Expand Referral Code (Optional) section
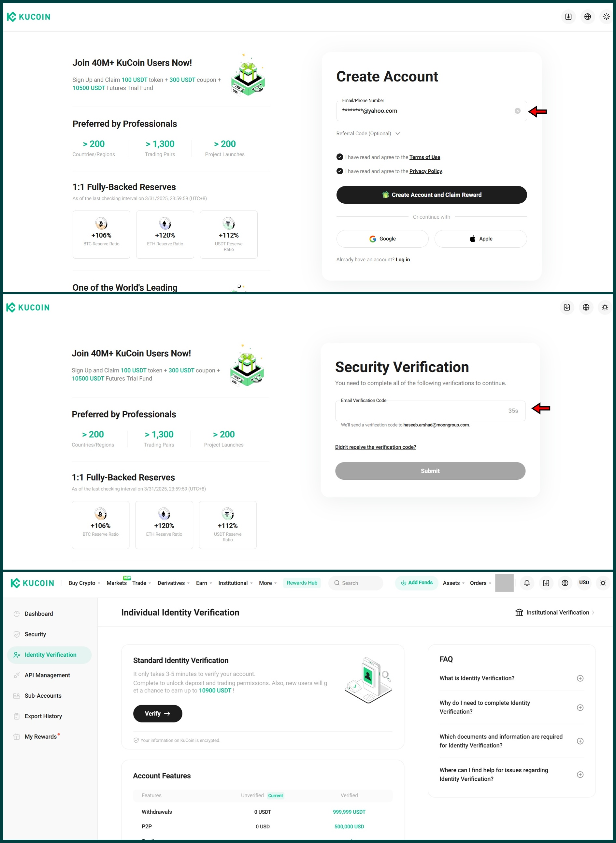Image resolution: width=616 pixels, height=843 pixels. [368, 134]
